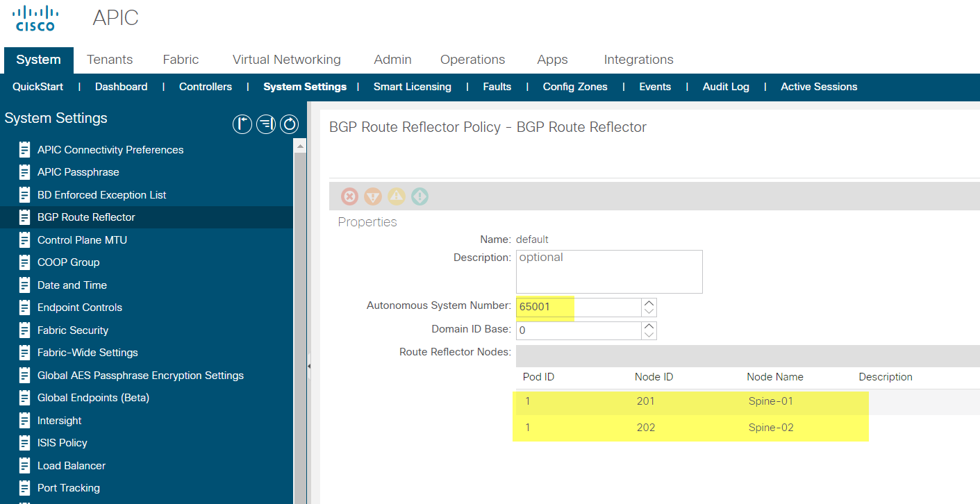This screenshot has height=504, width=980.
Task: Select Date and Time in tree
Action: (x=72, y=285)
